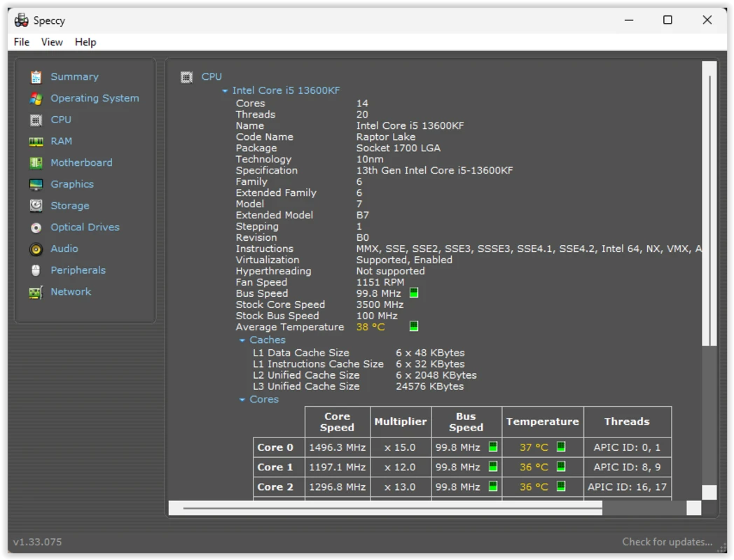View Motherboard information
Viewport: 734px width, 560px height.
tap(82, 162)
